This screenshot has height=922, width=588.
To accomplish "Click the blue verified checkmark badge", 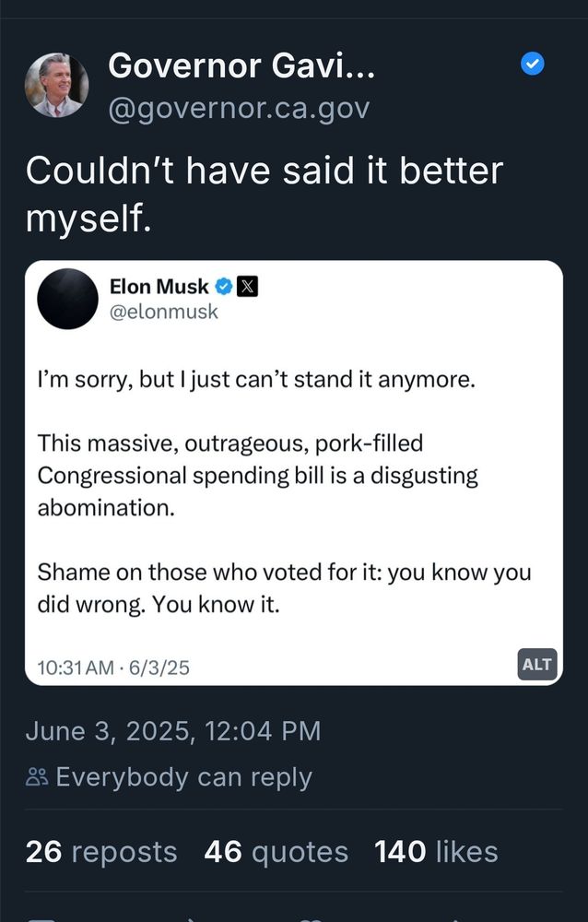I will coord(532,65).
